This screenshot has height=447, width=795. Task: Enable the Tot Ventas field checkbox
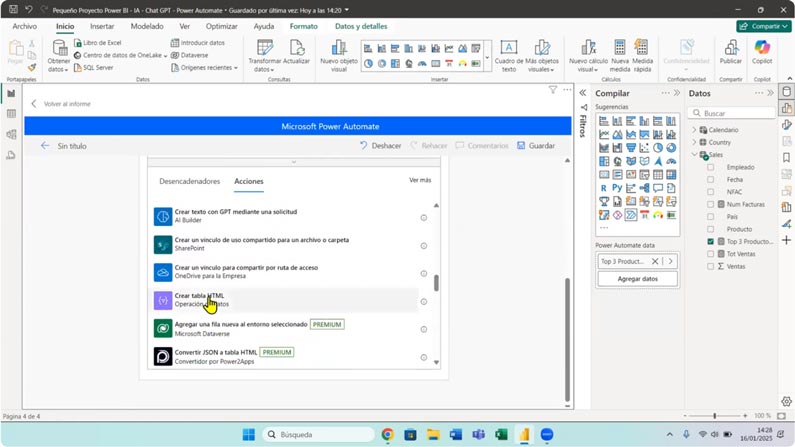click(711, 254)
